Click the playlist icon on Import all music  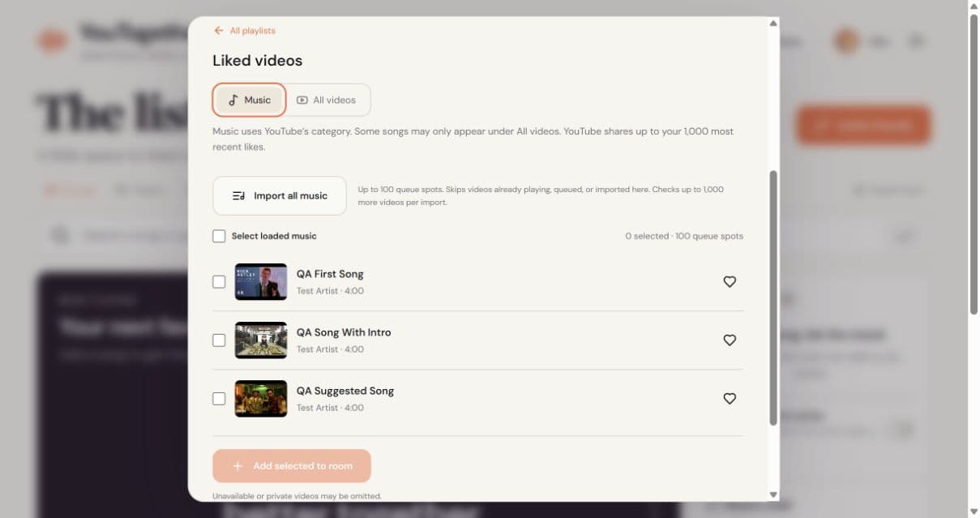(x=238, y=196)
